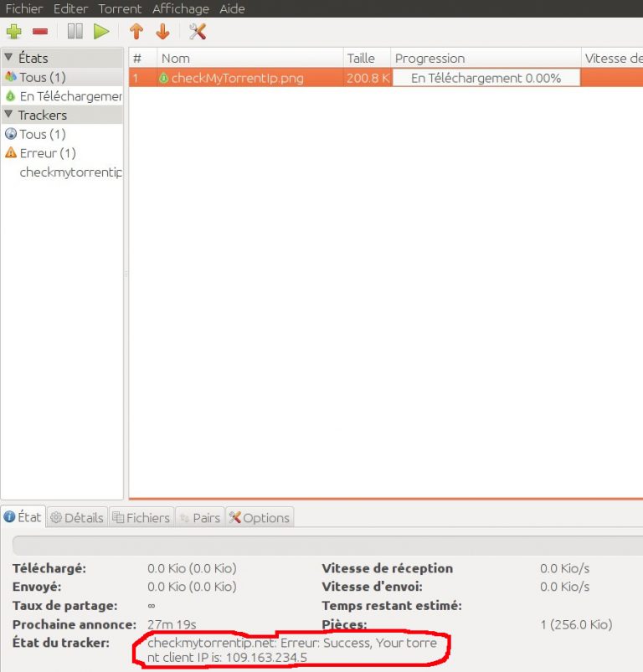Switch to the État tab
The width and height of the screenshot is (643, 672).
pos(23,517)
